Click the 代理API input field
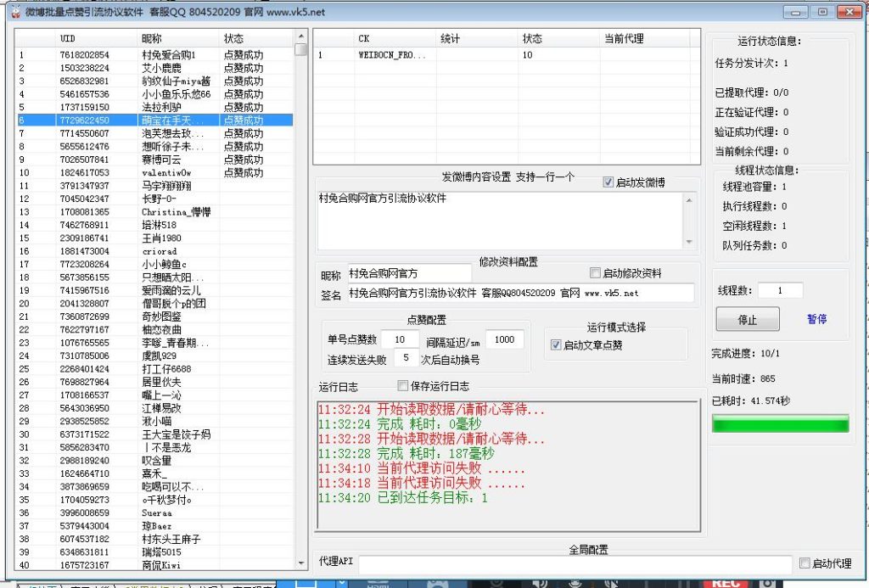 (x=575, y=563)
